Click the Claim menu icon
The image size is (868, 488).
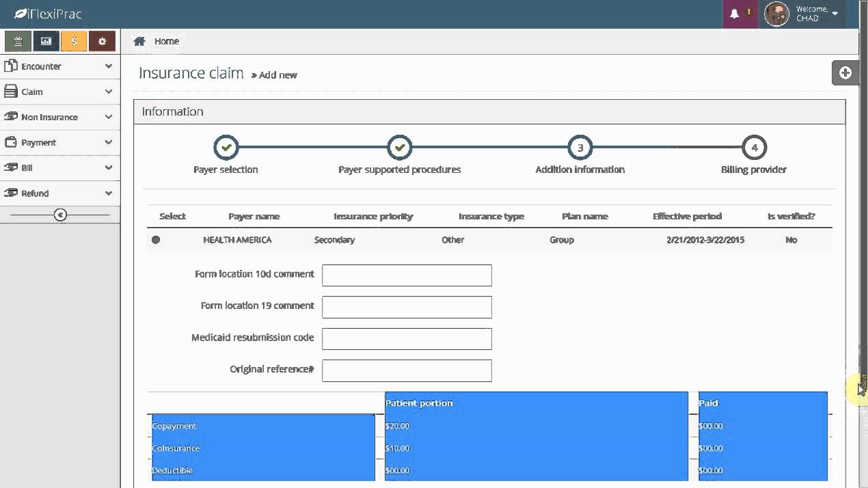[10, 92]
